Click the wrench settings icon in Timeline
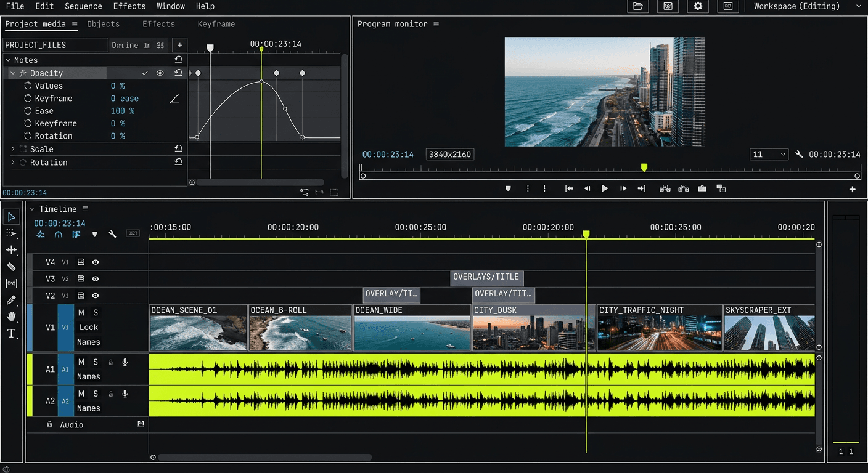This screenshot has height=473, width=868. pyautogui.click(x=112, y=234)
